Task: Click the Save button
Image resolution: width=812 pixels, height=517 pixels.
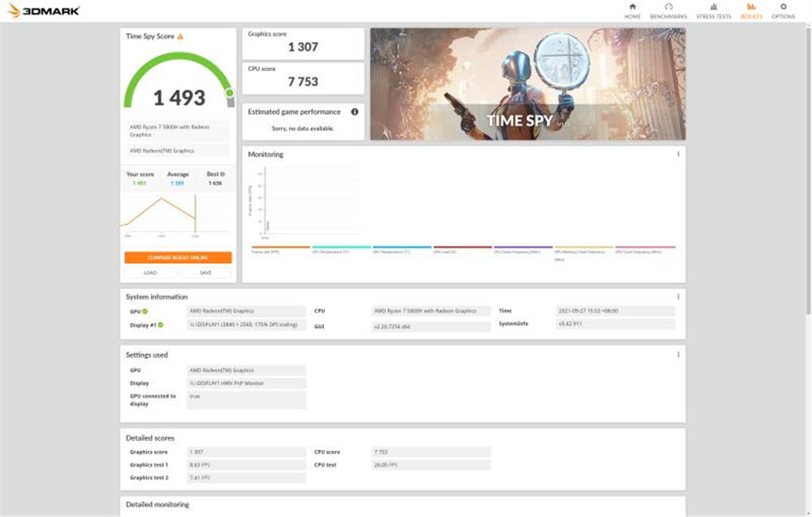Action: point(205,273)
